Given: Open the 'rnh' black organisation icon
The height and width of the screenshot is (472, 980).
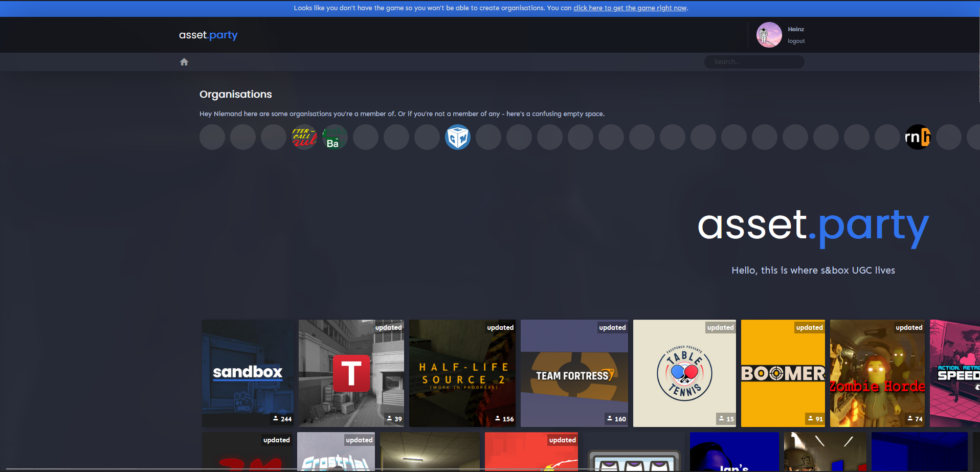Looking at the screenshot, I should 918,137.
